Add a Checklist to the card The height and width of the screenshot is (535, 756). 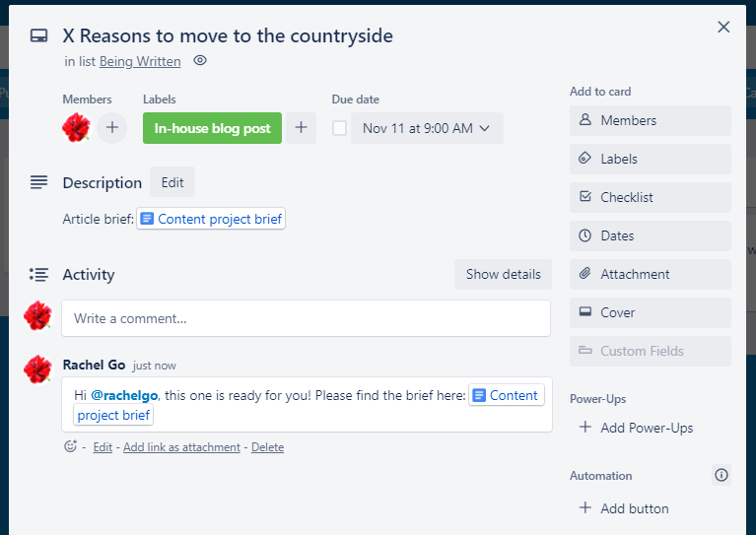click(x=650, y=197)
